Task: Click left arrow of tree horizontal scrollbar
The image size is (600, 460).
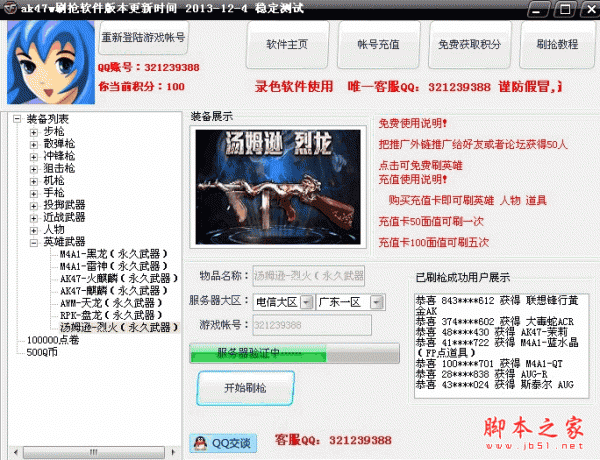Action: point(16,452)
